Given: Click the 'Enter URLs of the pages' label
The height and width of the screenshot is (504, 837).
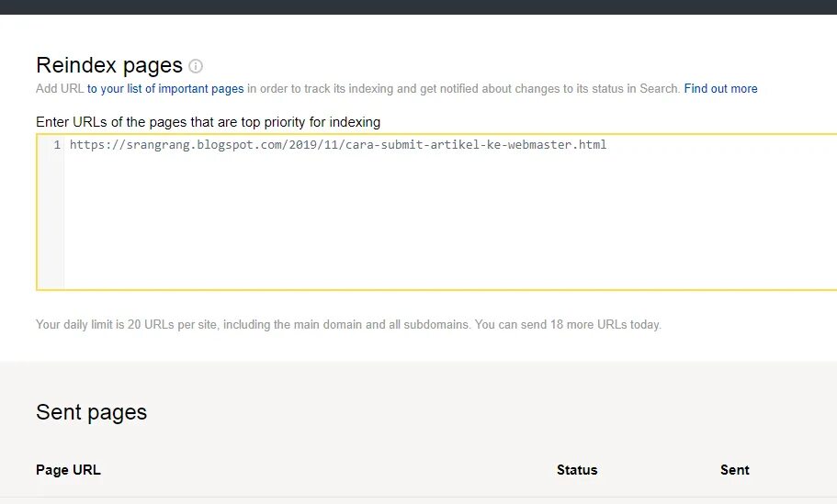Looking at the screenshot, I should click(x=209, y=122).
